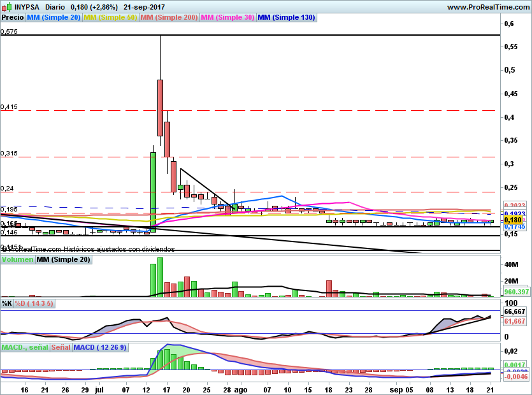Click the yellow 0,180 current price tag
The image size is (532, 395).
[x=513, y=219]
